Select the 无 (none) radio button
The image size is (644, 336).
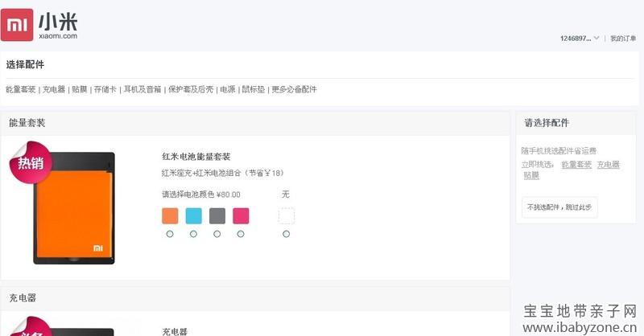[287, 234]
